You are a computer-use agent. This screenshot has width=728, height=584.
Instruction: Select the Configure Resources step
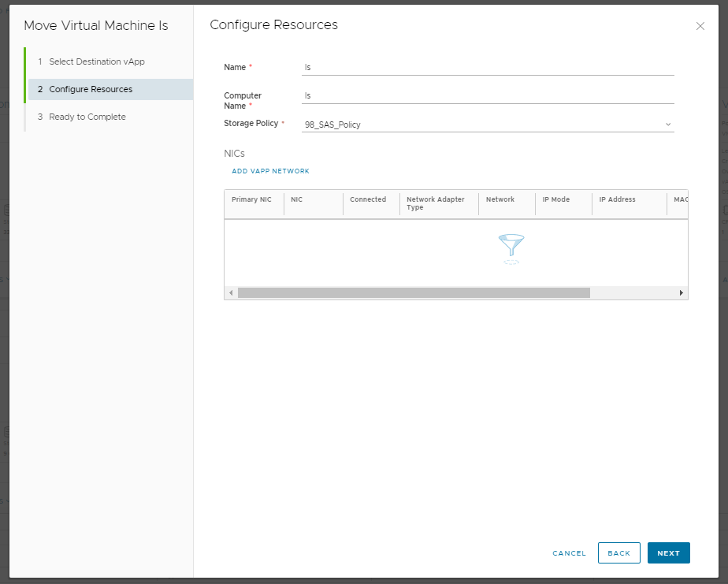coord(91,89)
